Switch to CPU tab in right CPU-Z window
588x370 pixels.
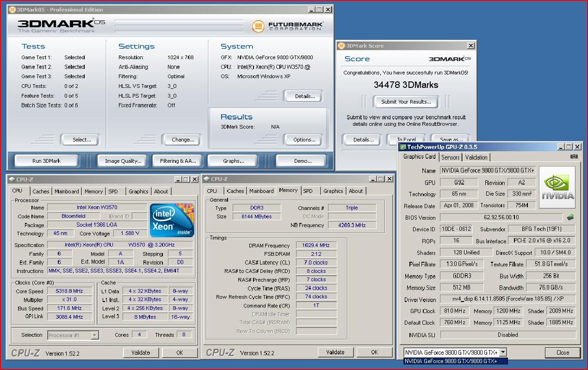point(212,191)
